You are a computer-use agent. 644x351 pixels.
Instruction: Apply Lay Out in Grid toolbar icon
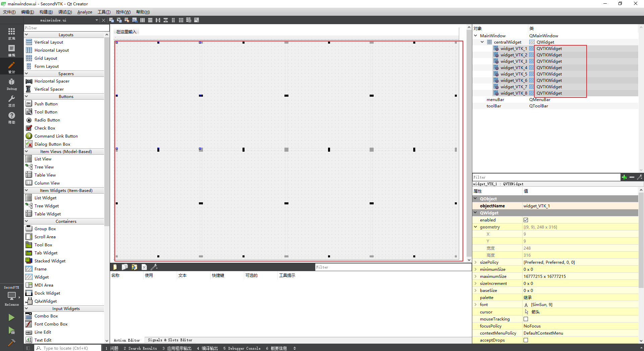click(x=181, y=20)
